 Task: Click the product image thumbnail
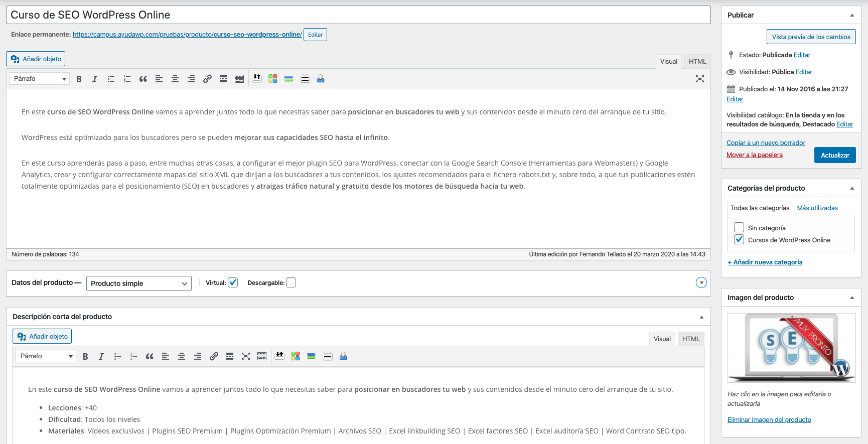[791, 348]
